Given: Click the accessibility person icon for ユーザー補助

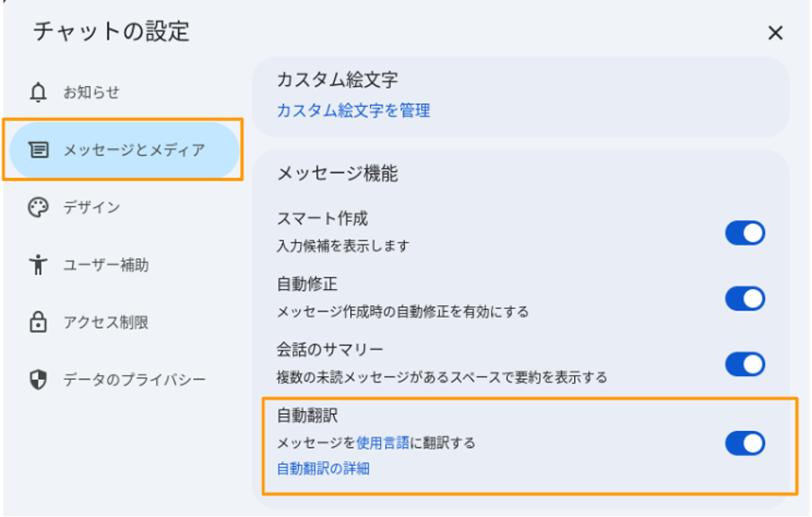Looking at the screenshot, I should pyautogui.click(x=38, y=265).
